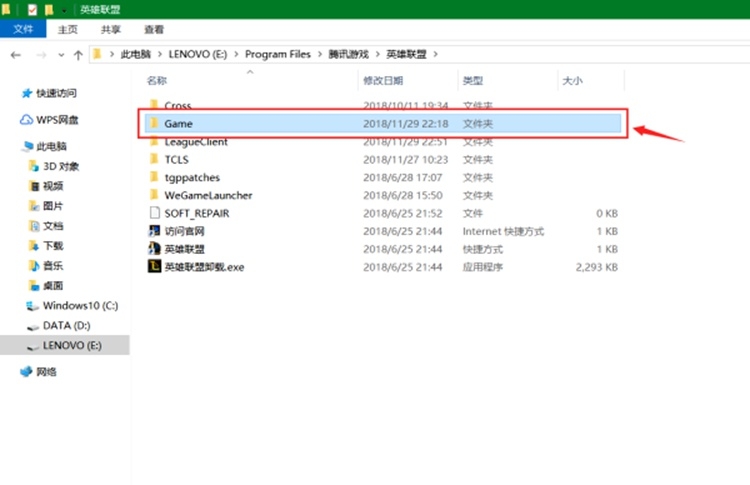Sort by the 修改日期 column header
The width and height of the screenshot is (750, 485).
pos(383,80)
